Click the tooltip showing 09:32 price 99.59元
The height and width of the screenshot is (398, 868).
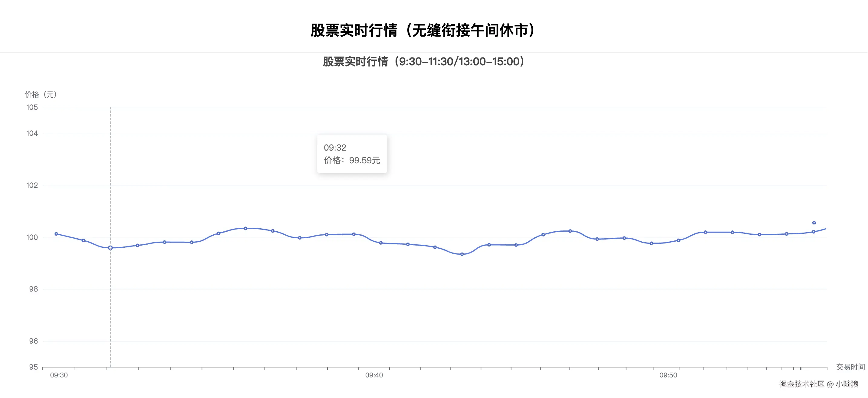point(352,154)
